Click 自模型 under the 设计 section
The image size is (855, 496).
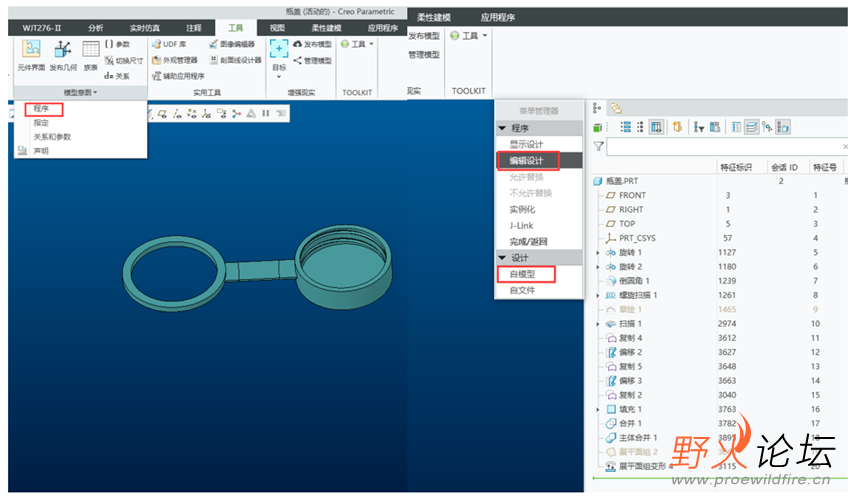523,273
